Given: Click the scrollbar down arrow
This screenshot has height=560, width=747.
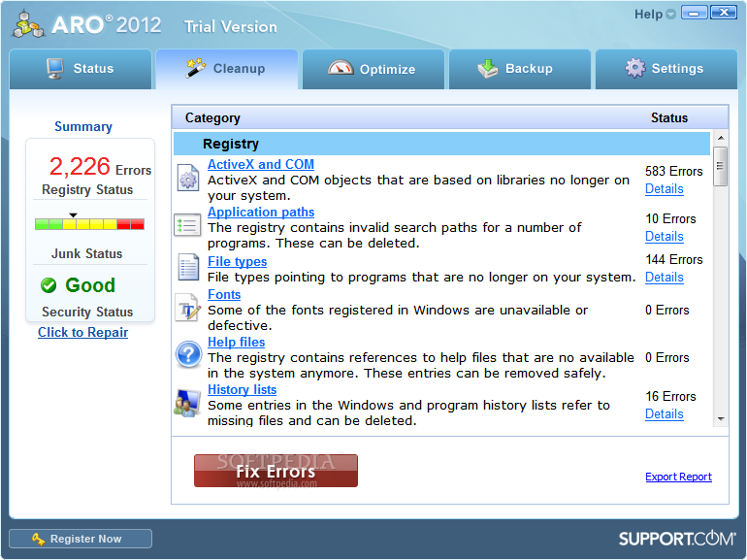Looking at the screenshot, I should point(721,419).
